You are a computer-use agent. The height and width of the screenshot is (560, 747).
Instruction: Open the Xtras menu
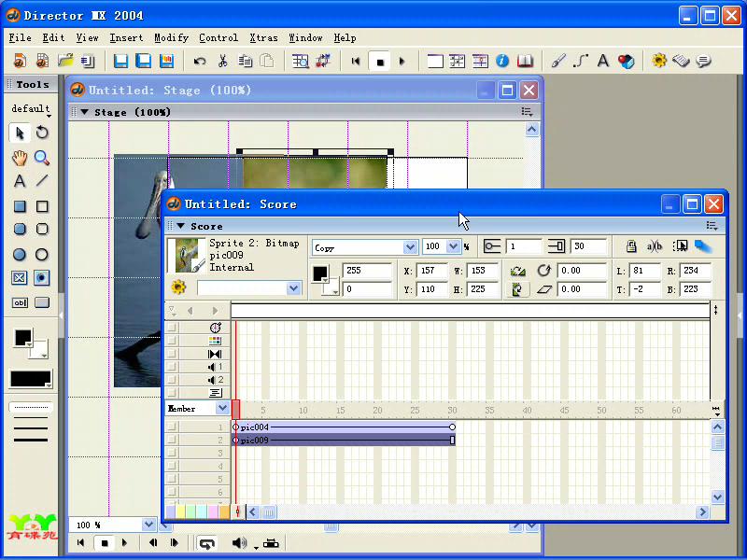(263, 37)
